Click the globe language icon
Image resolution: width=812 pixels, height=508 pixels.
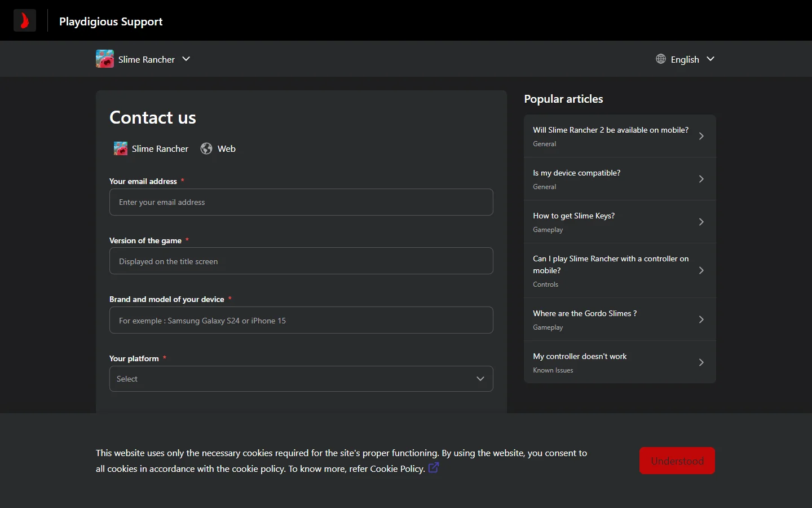(x=661, y=59)
